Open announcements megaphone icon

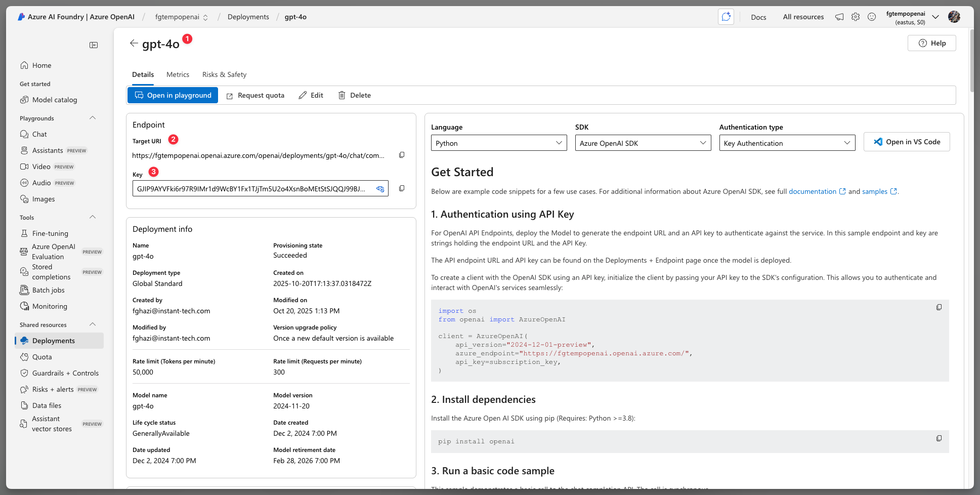(x=839, y=17)
